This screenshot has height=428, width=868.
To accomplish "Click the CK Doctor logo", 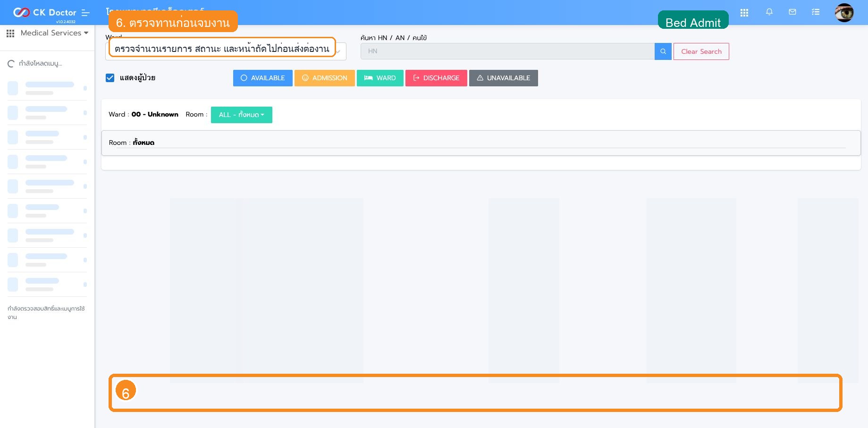I will tap(44, 12).
